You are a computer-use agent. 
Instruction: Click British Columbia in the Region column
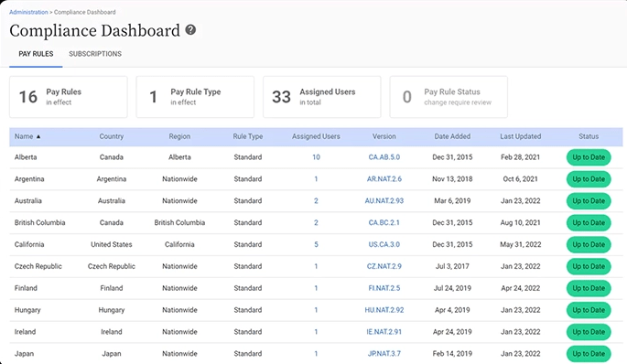[x=179, y=222]
